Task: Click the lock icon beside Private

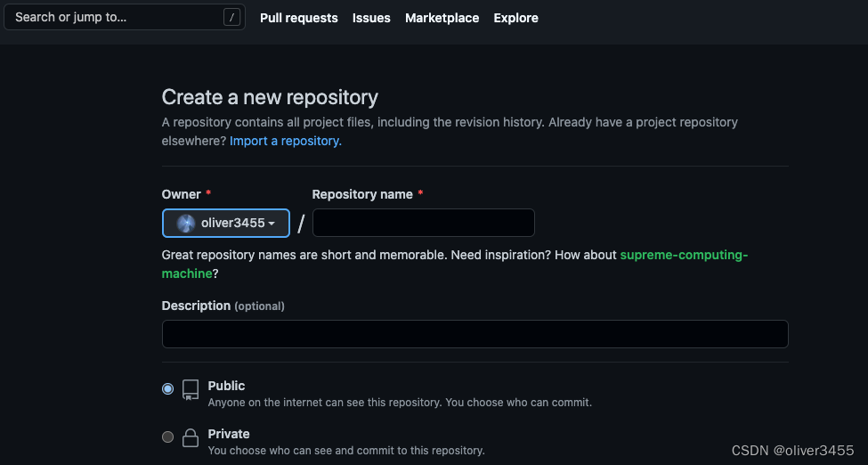Action: [191, 437]
